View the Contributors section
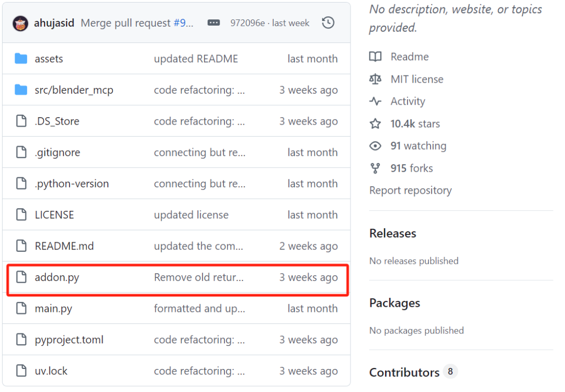Viewport: 565px width, 392px height. [404, 373]
